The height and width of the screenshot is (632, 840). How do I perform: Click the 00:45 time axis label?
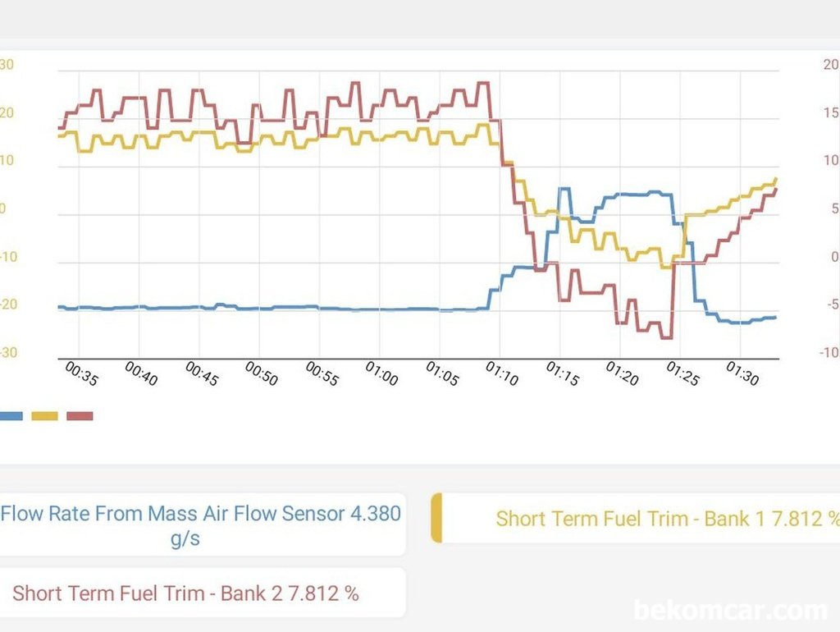tap(201, 375)
